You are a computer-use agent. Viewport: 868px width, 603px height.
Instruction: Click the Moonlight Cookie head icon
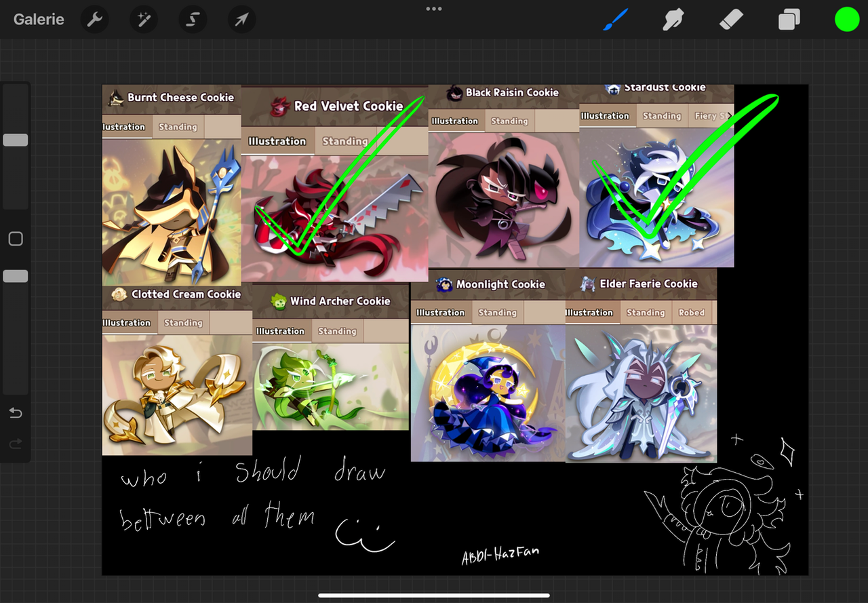(444, 284)
